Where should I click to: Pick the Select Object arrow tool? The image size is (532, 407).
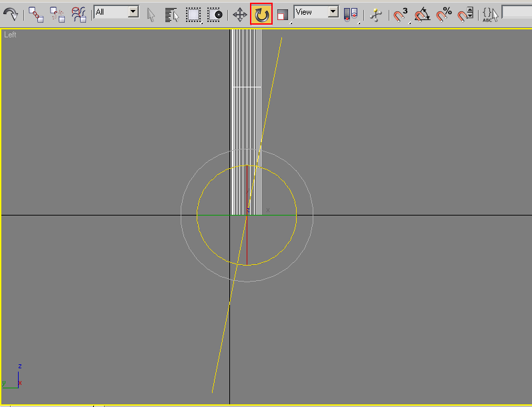(151, 15)
